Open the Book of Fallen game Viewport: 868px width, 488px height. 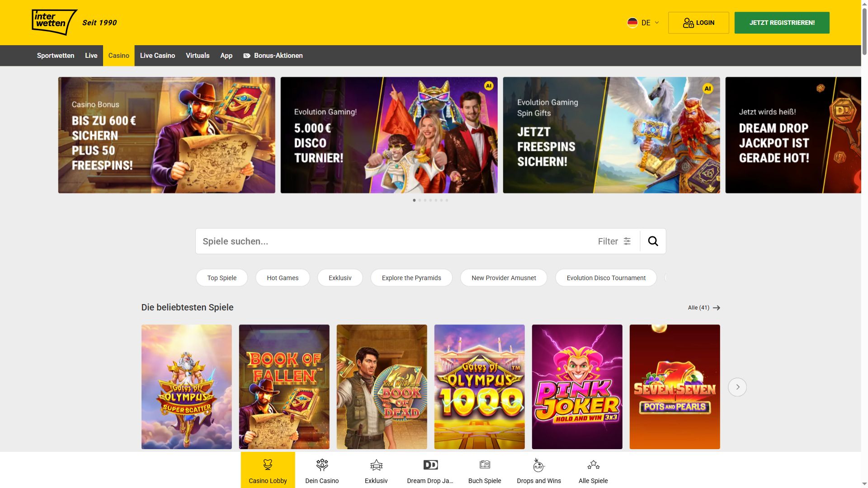coord(284,387)
